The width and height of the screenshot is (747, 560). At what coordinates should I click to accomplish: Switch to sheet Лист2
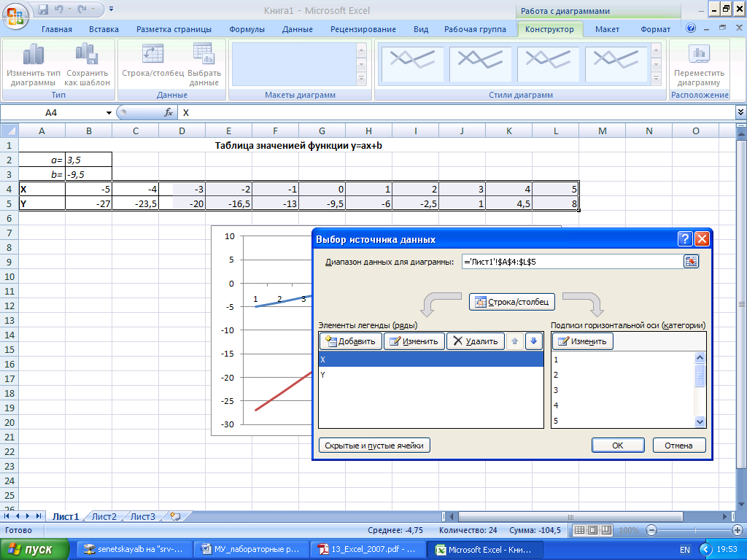(x=104, y=517)
